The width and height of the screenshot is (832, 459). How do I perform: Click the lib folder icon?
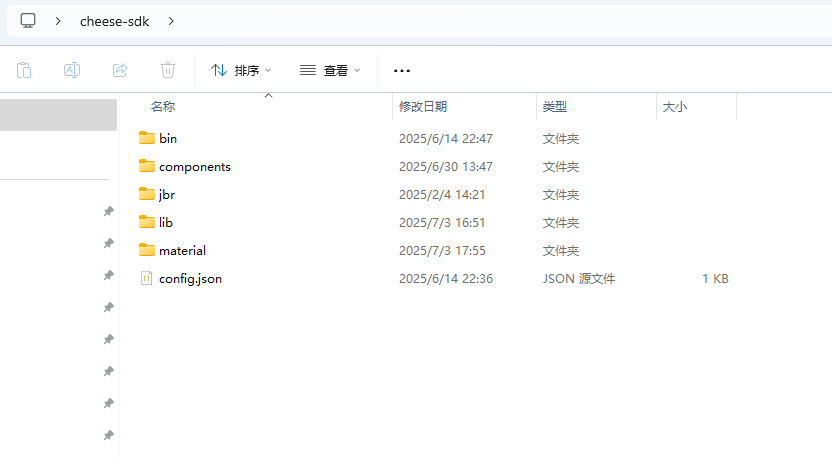point(146,222)
